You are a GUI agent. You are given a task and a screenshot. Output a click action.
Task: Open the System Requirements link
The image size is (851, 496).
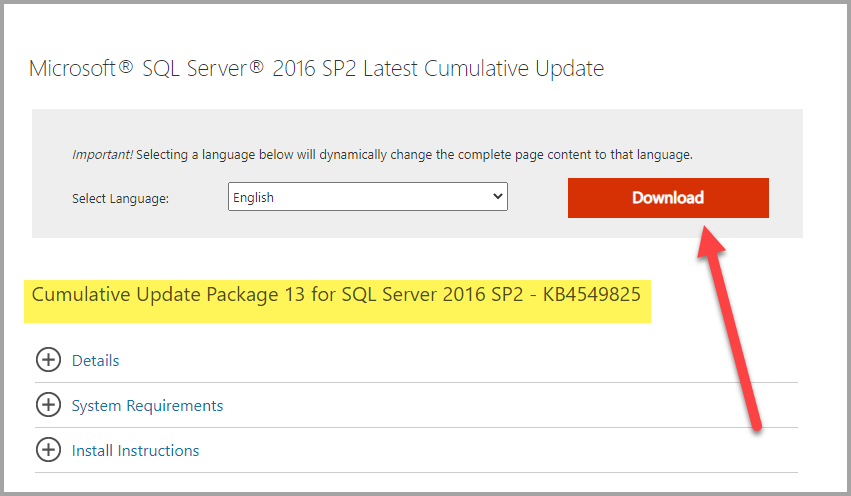[147, 406]
